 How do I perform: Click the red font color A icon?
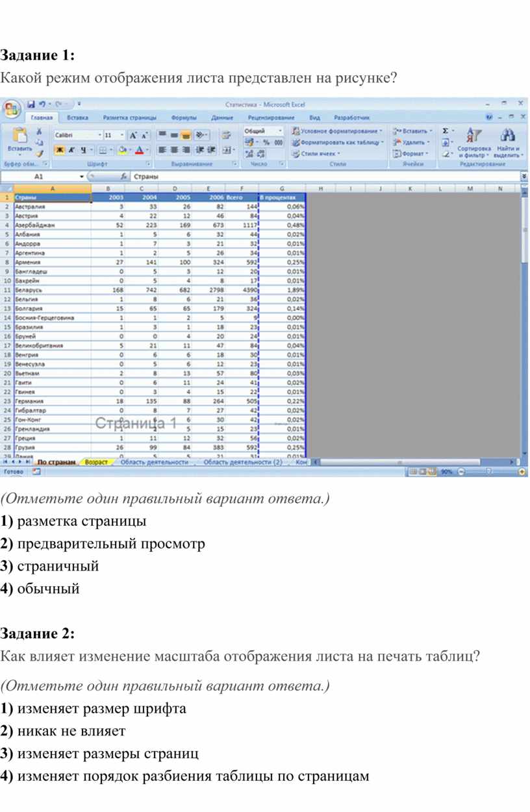(x=138, y=150)
